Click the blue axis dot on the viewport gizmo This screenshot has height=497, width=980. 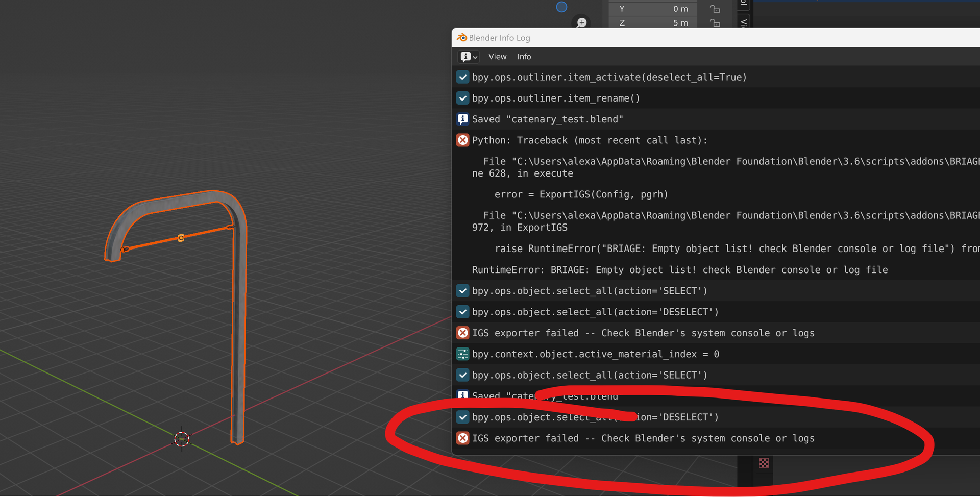561,7
